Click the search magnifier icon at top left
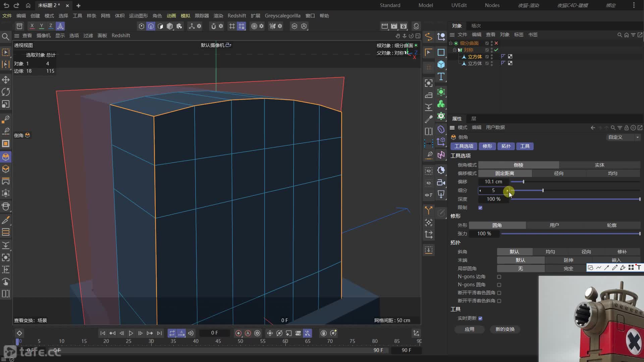Image resolution: width=644 pixels, height=362 pixels. [6, 37]
